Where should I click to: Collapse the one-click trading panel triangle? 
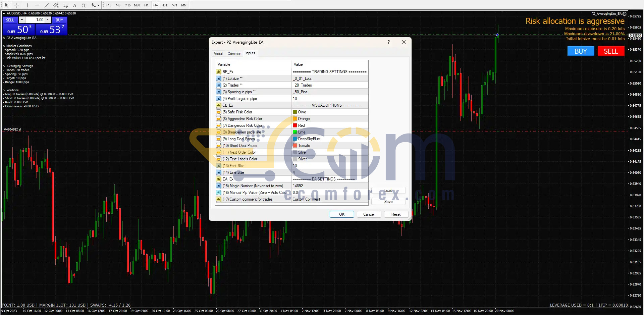click(x=4, y=13)
